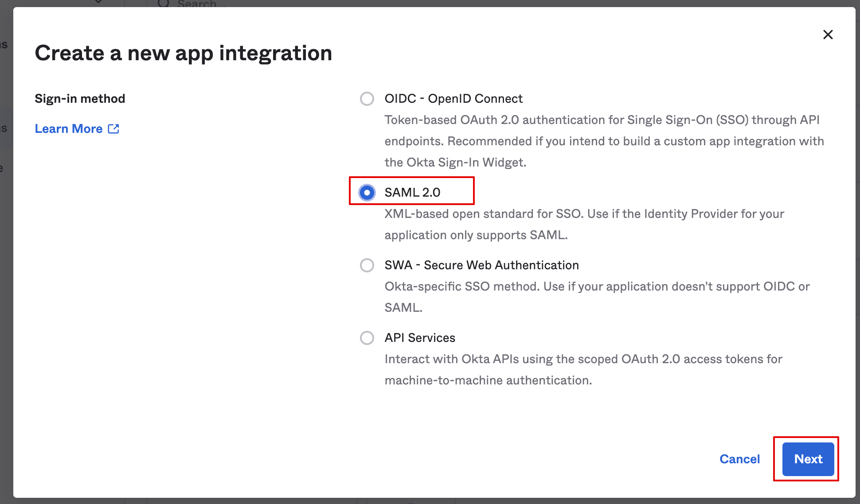Click the "Create a new app integration" title
The image size is (860, 504).
click(184, 53)
